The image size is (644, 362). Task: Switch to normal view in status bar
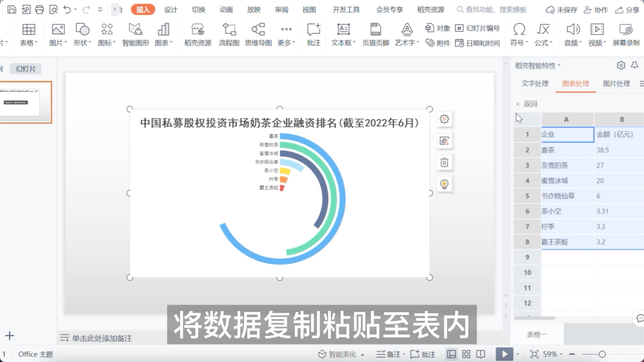tap(451, 354)
